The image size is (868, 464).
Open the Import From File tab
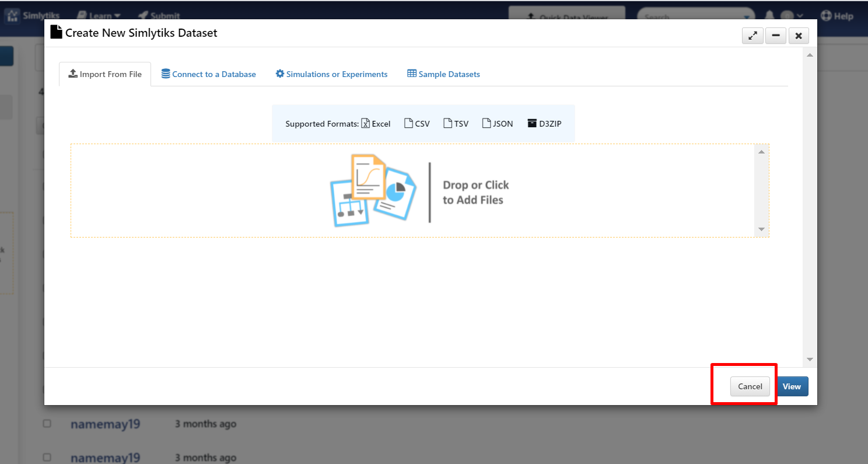[105, 74]
